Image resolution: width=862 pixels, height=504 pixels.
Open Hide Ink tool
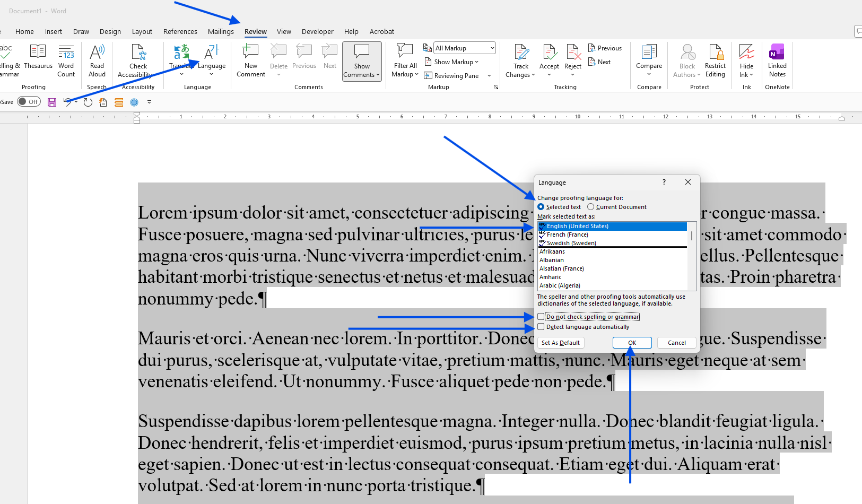point(747,61)
